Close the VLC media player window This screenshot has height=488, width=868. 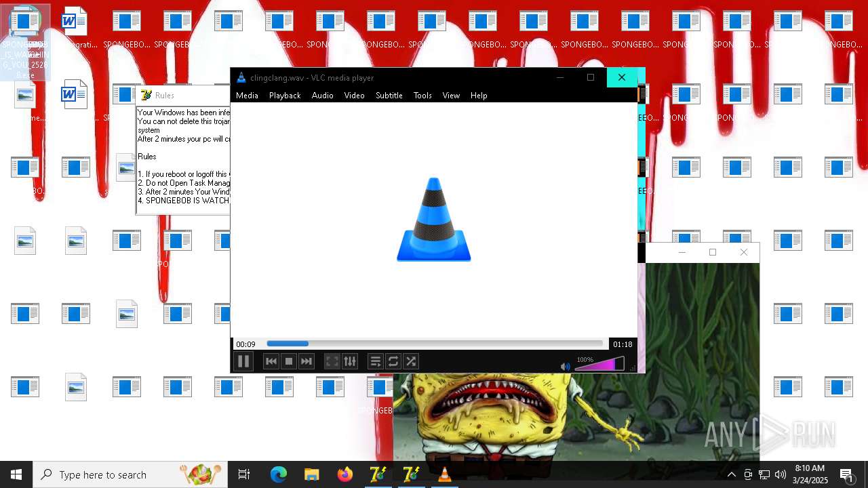point(622,77)
